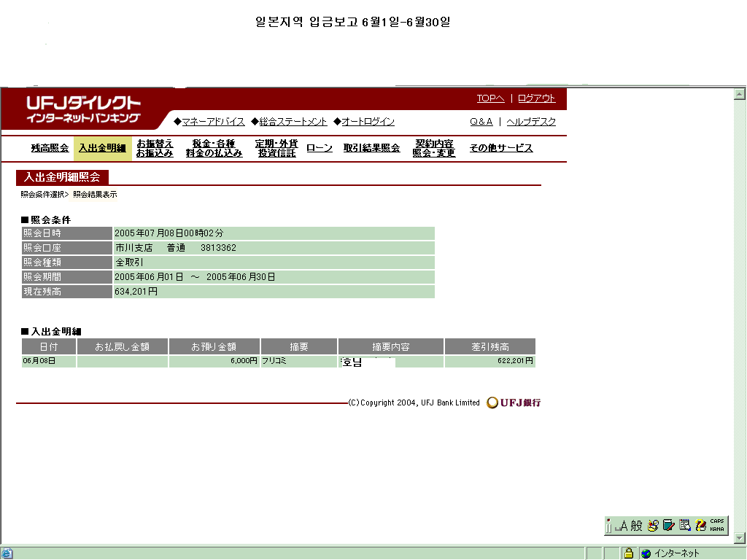Open the IME pad tools icon
The width and height of the screenshot is (747, 560).
pyautogui.click(x=654, y=525)
